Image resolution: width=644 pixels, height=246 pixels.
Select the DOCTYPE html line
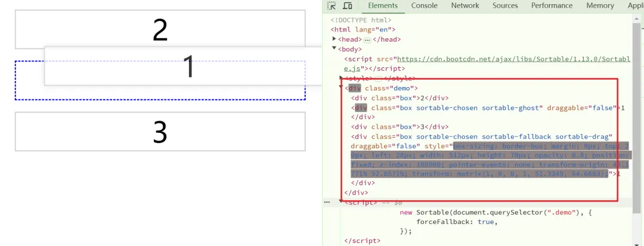(x=361, y=20)
